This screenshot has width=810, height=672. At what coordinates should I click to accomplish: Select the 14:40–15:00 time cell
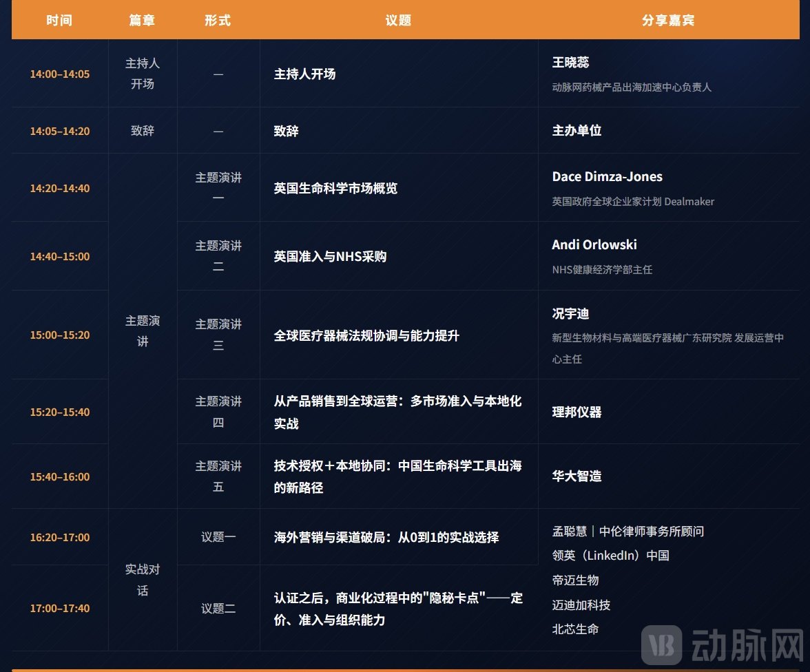tap(60, 257)
